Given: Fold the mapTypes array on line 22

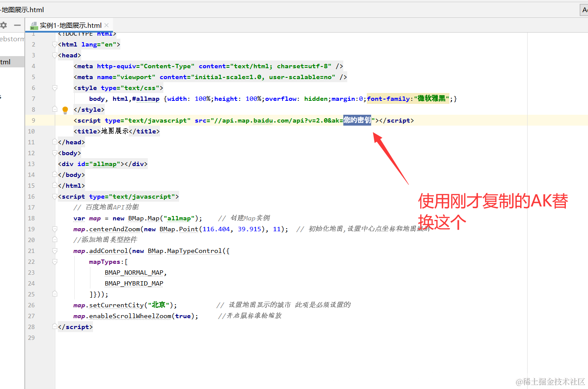Looking at the screenshot, I should [x=55, y=262].
